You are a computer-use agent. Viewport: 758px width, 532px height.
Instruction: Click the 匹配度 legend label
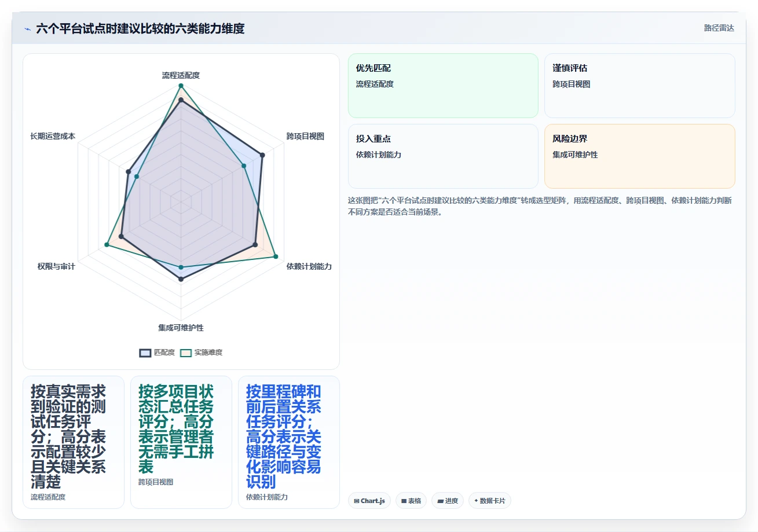pyautogui.click(x=164, y=353)
